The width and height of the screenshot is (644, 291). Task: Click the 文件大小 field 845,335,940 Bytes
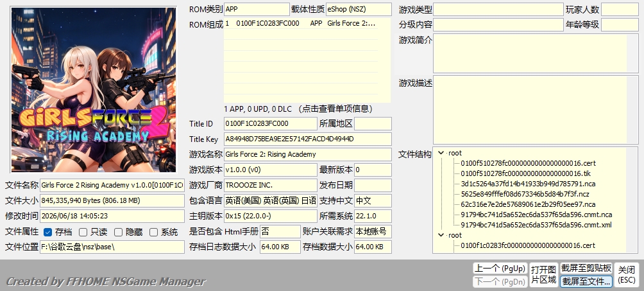[x=112, y=200]
